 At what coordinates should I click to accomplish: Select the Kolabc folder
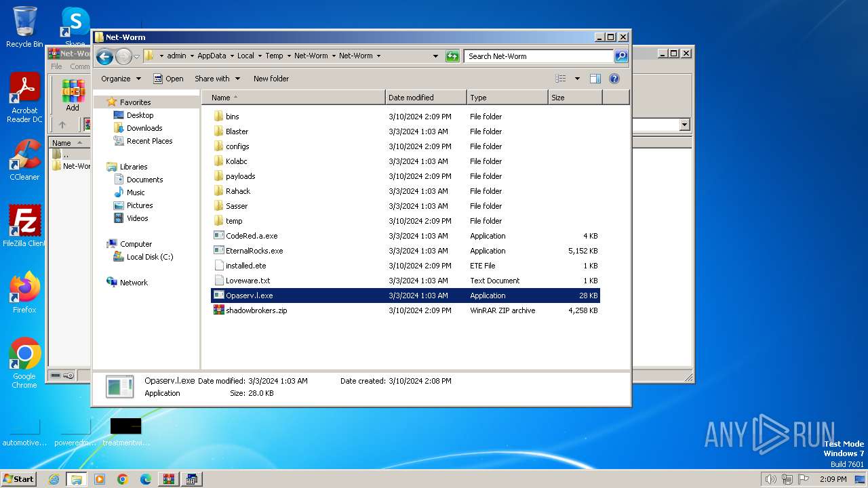point(236,161)
